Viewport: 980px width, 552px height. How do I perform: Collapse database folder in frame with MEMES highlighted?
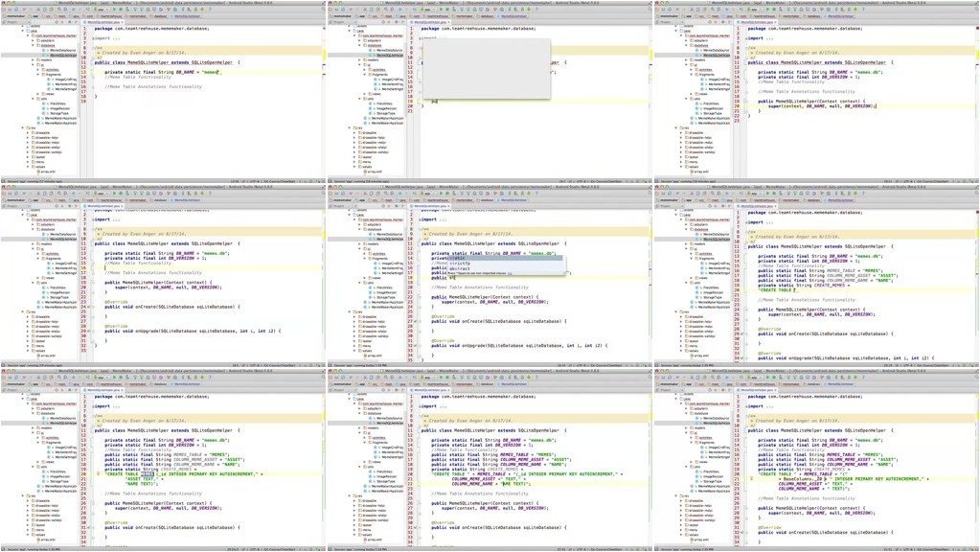pyautogui.click(x=34, y=413)
